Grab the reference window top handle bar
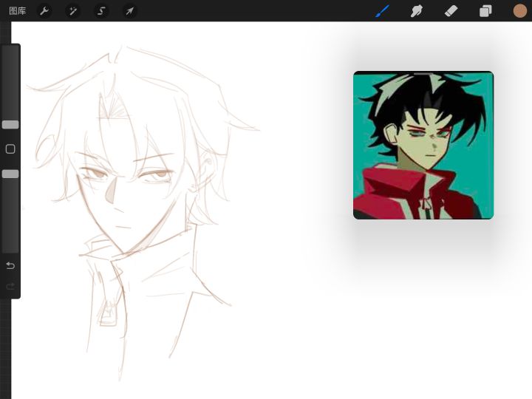Screen dimensions: 532x399 pos(423,73)
